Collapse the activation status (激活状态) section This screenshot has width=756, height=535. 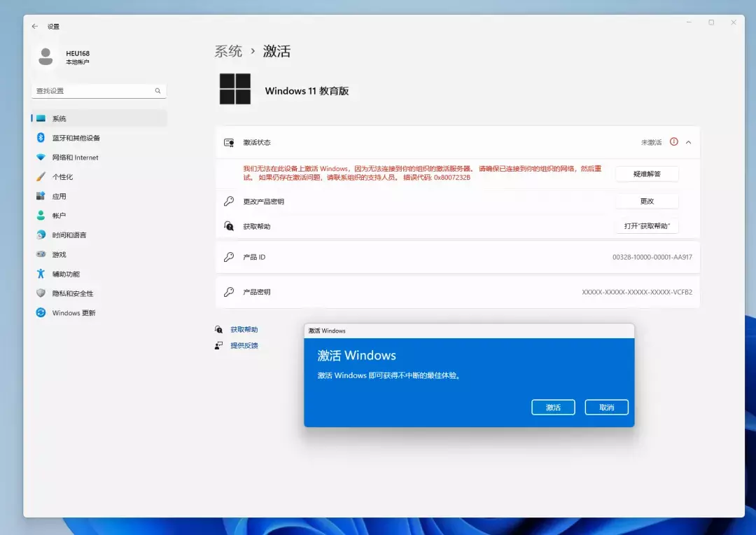[x=688, y=142]
